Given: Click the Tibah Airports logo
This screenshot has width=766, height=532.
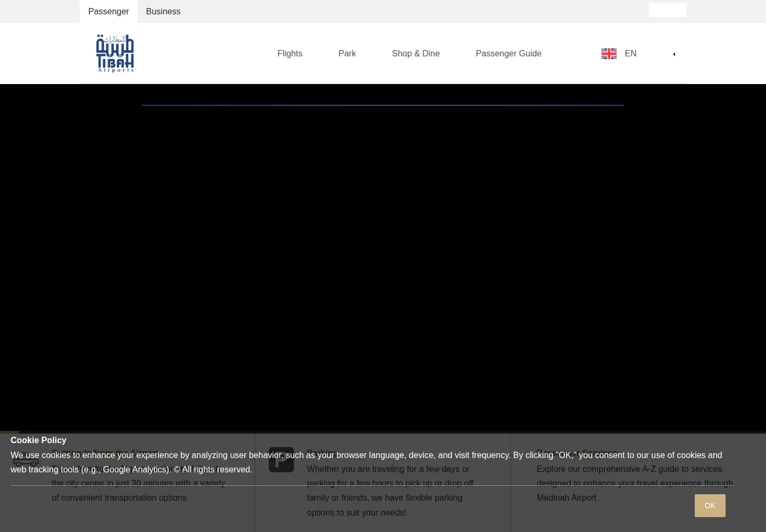Looking at the screenshot, I should pos(115,53).
